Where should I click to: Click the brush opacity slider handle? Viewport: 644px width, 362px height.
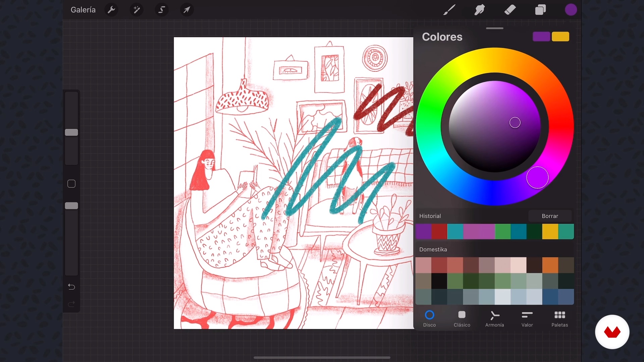tap(71, 206)
